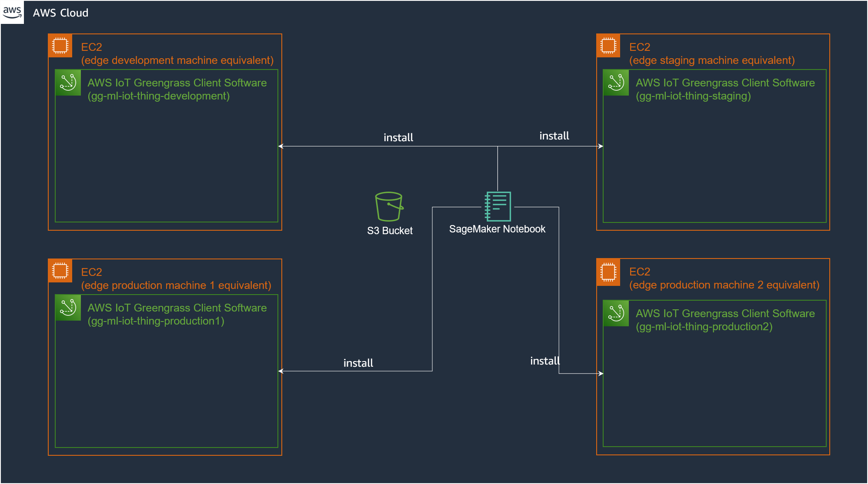The width and height of the screenshot is (868, 484).
Task: Select the S3 Bucket icon
Action: click(x=389, y=206)
